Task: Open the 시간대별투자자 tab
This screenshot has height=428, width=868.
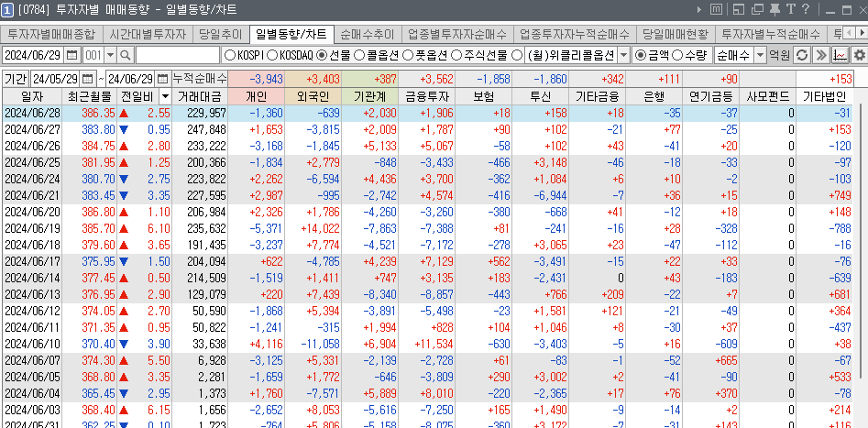Action: [x=147, y=33]
